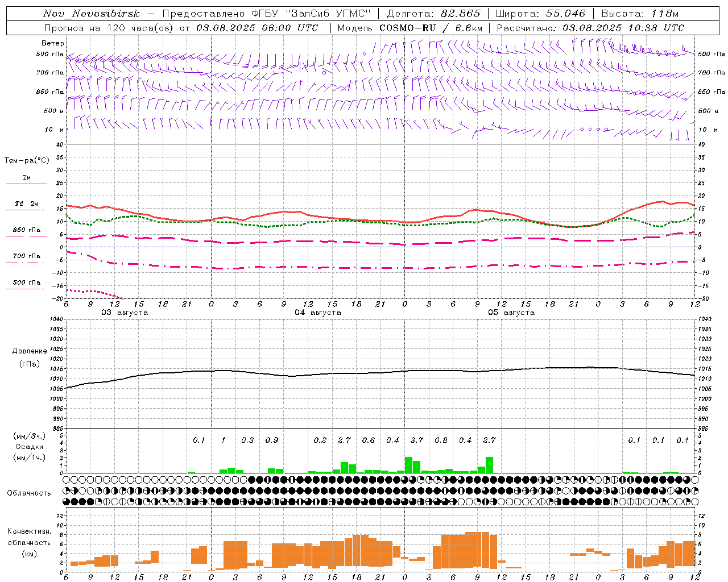Click the Широта: 55.046 latitude value

pyautogui.click(x=540, y=14)
